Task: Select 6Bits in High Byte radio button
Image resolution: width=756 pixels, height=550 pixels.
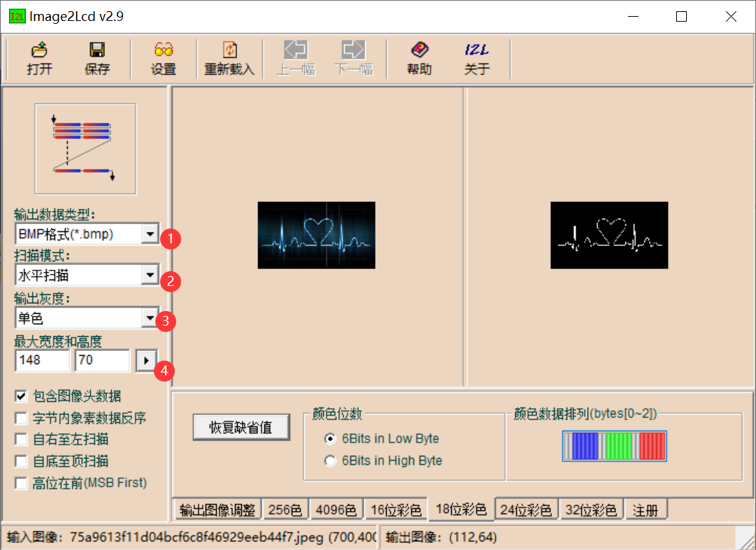Action: 330,461
